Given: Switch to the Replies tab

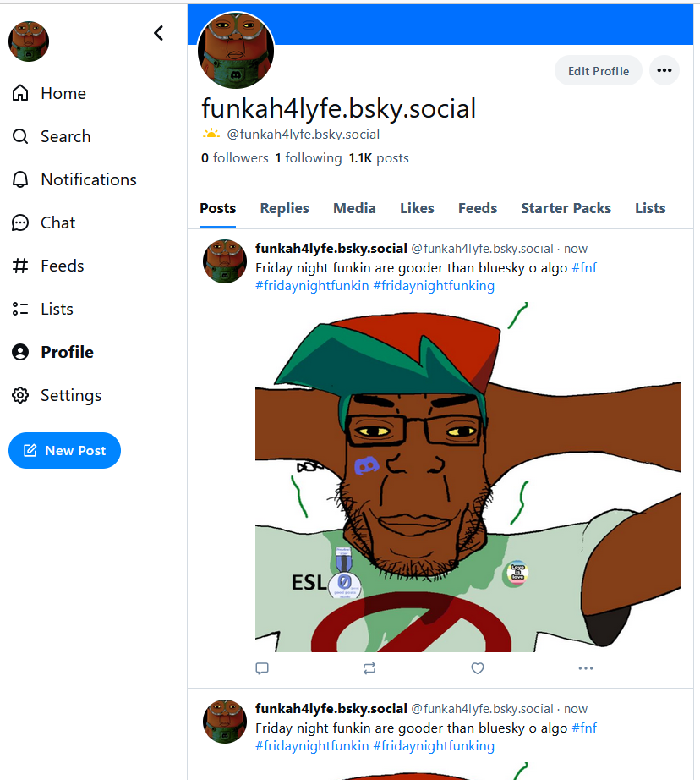Looking at the screenshot, I should (284, 208).
